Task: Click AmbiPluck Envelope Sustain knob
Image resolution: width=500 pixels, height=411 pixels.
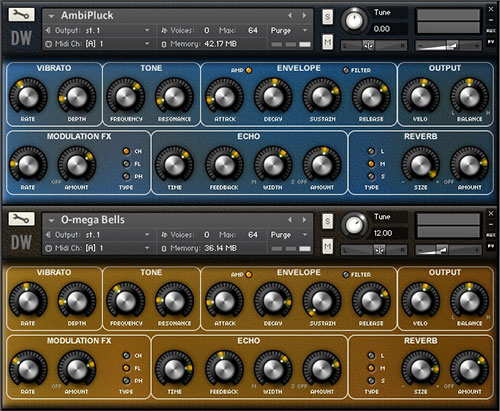Action: click(x=322, y=96)
